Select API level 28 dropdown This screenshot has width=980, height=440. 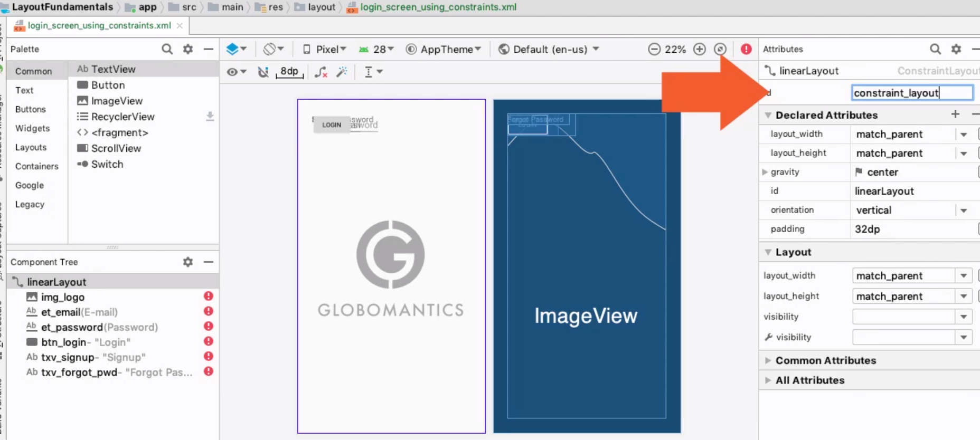pyautogui.click(x=376, y=49)
